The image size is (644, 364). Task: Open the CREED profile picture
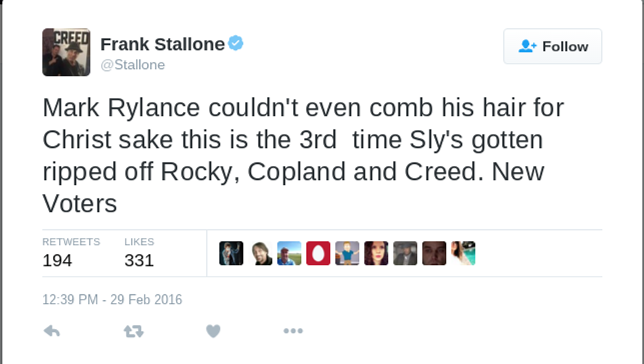pyautogui.click(x=66, y=53)
